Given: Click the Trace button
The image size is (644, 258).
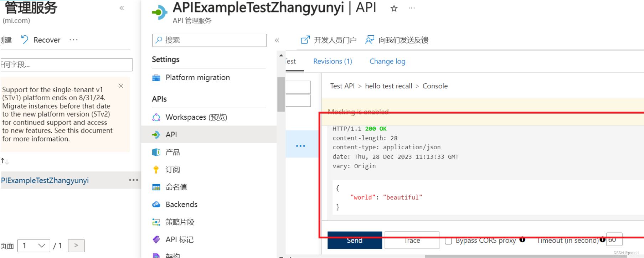Looking at the screenshot, I should click(x=412, y=240).
